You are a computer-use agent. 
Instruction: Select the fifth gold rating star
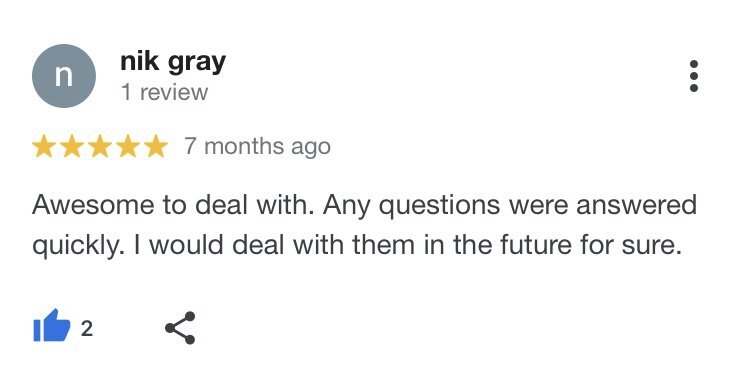156,146
